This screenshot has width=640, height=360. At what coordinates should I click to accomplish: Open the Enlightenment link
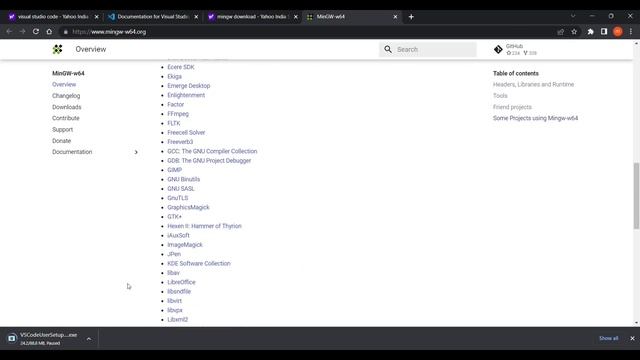pos(186,95)
